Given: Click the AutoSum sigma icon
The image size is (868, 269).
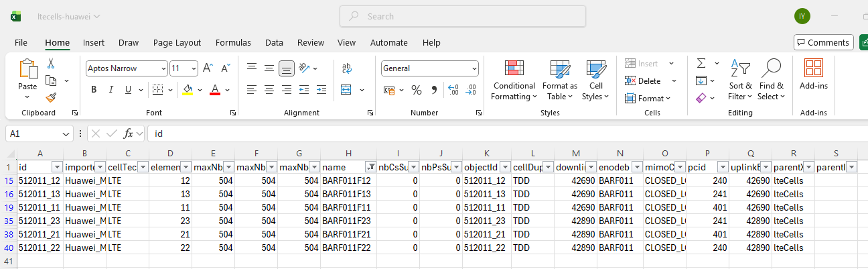Looking at the screenshot, I should click(701, 63).
